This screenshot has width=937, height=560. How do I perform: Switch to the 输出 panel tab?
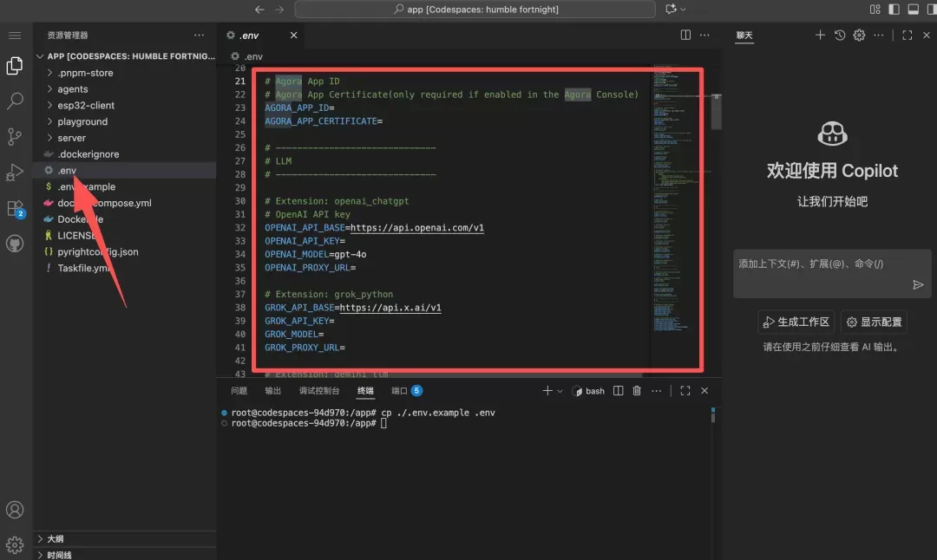(273, 390)
